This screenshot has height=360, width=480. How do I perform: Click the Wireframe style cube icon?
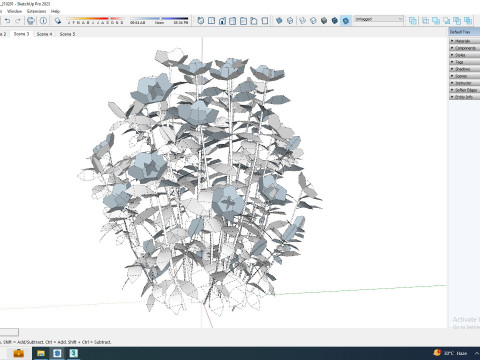point(302,21)
